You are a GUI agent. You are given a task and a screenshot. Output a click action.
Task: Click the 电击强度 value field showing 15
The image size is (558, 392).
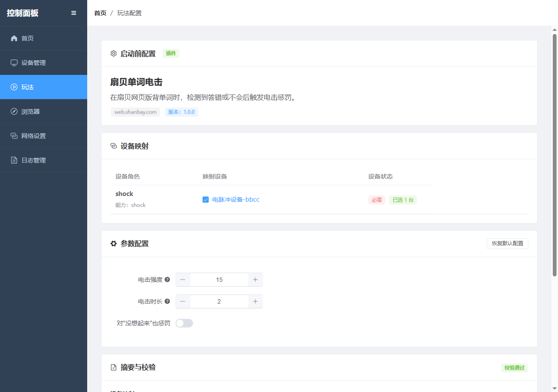coord(219,280)
